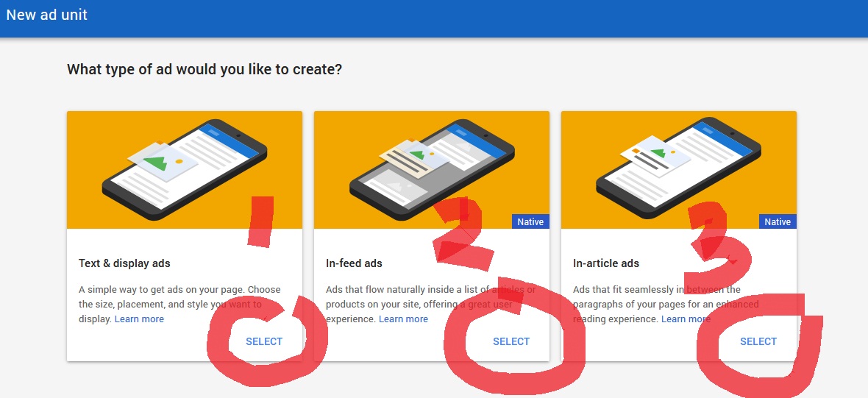Open Learn more link for In-feed ads
The height and width of the screenshot is (398, 868).
403,319
